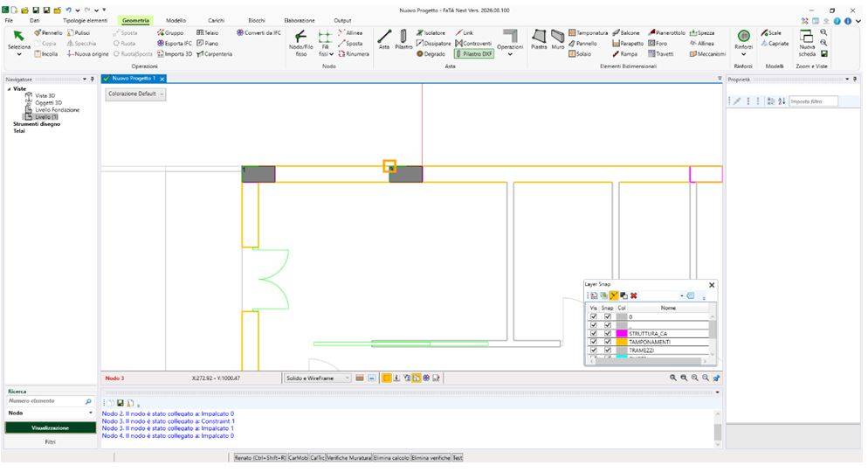Click the Elimina verifiche button
Image resolution: width=868 pixels, height=472 pixels.
(431, 458)
